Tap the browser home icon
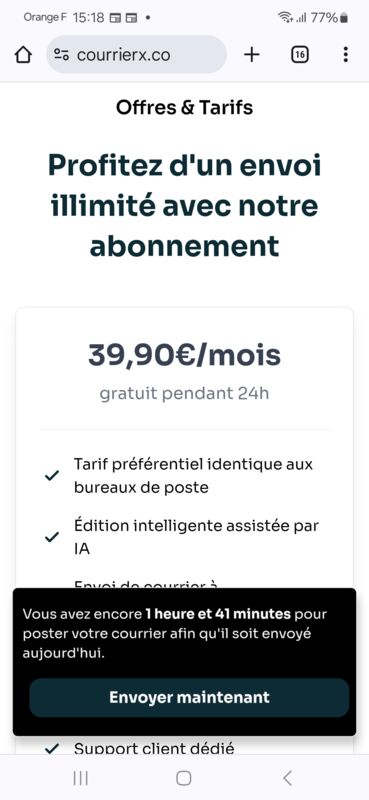The height and width of the screenshot is (800, 369). point(23,55)
